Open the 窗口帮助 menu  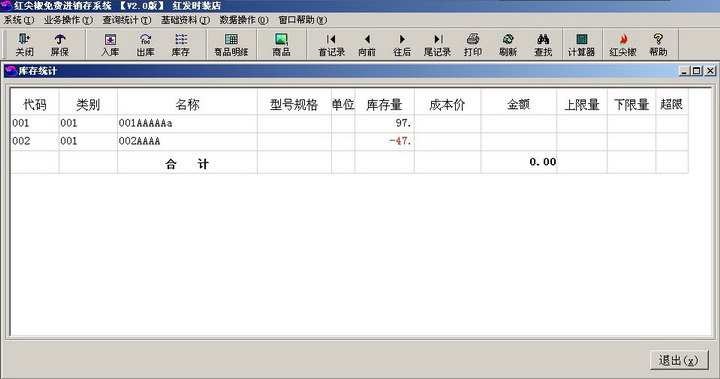coord(303,20)
